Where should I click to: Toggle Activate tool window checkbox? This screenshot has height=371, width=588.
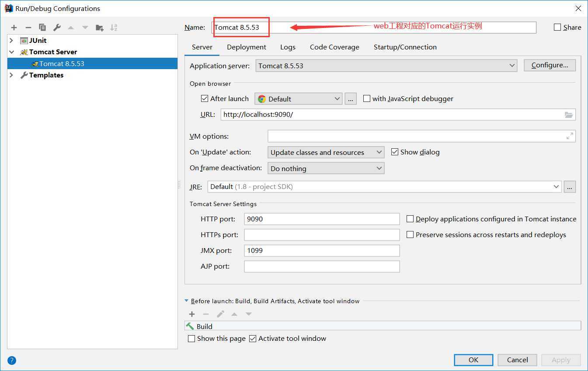point(253,339)
